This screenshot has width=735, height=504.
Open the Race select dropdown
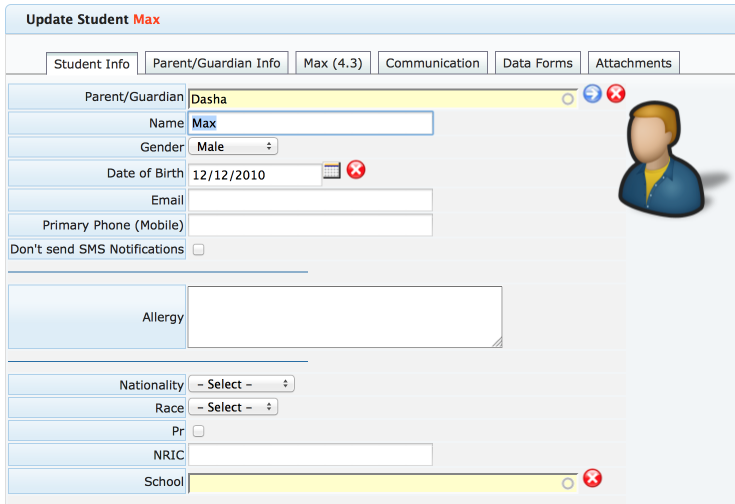(x=233, y=407)
